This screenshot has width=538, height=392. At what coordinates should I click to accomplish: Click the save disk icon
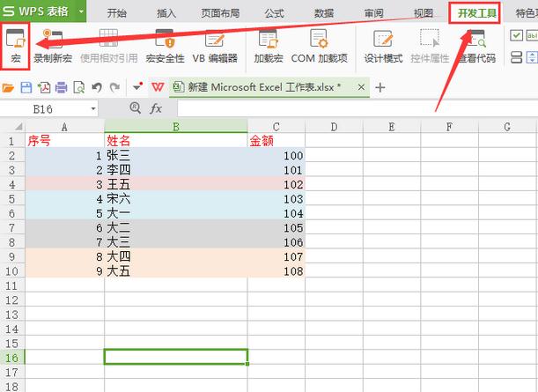[x=26, y=87]
